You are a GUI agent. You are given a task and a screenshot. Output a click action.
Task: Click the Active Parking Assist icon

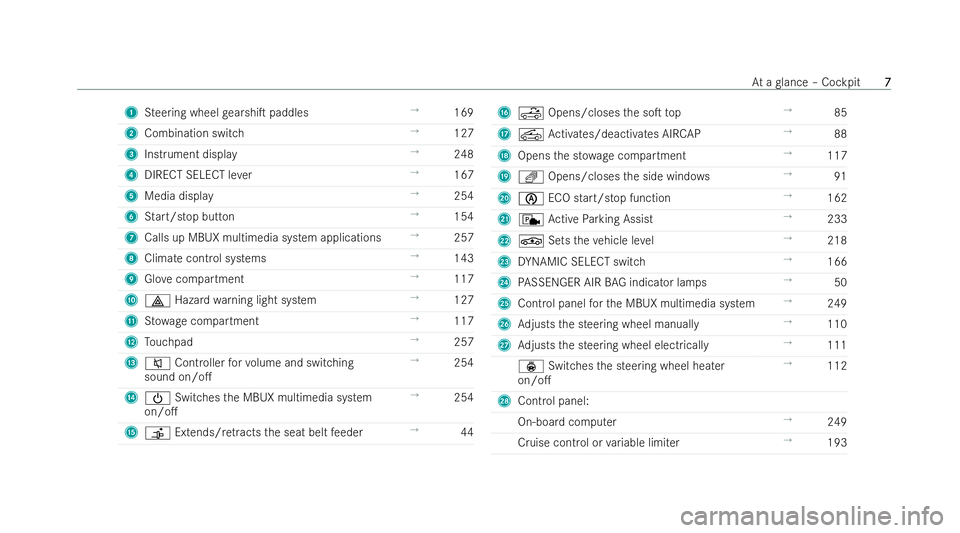coord(531,220)
